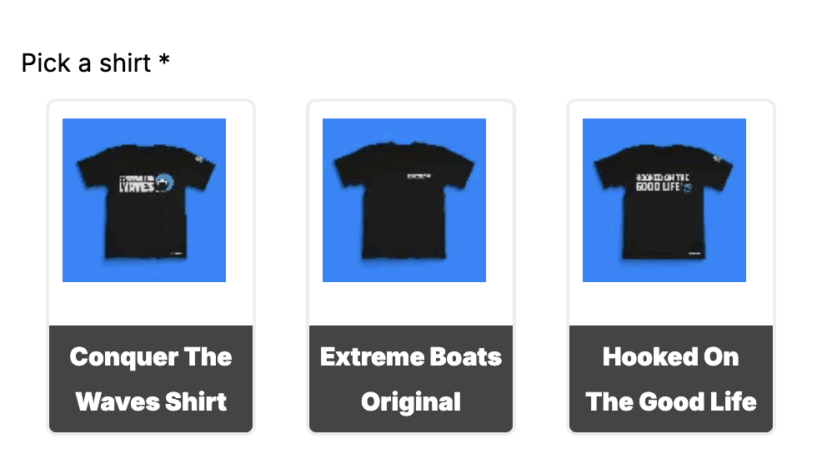This screenshot has width=832, height=449.
Task: Click the hem tag on Conquer The Waves shirt
Action: [x=177, y=253]
